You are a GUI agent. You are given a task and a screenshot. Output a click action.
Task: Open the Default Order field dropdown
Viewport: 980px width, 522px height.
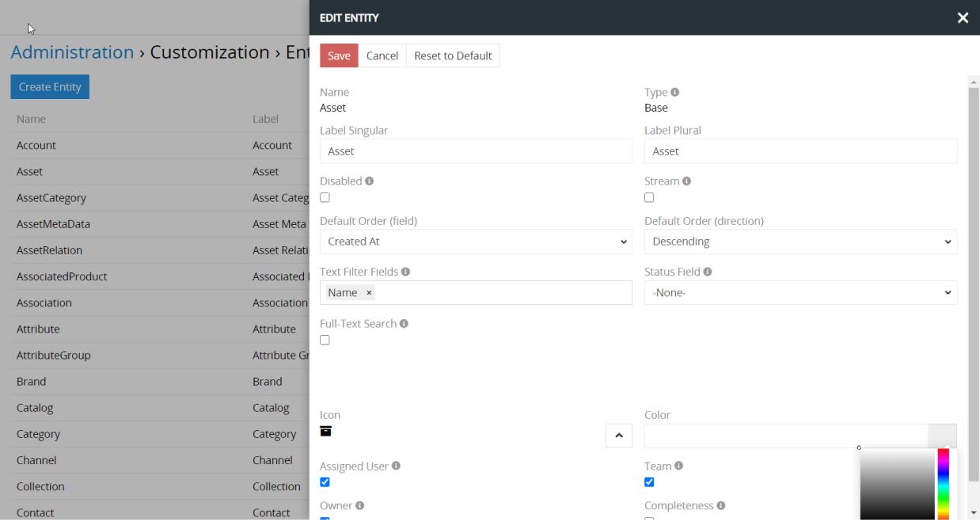[476, 242]
